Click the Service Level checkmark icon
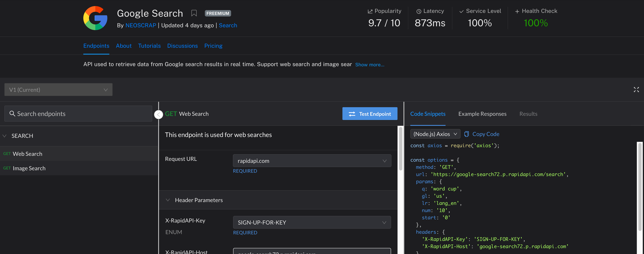Viewport: 644px width, 254px height. (x=461, y=11)
